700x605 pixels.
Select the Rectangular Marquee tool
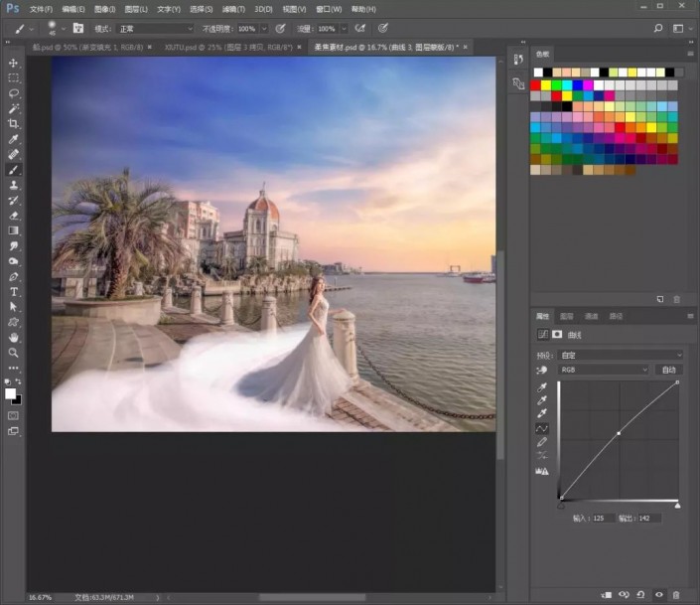point(13,78)
